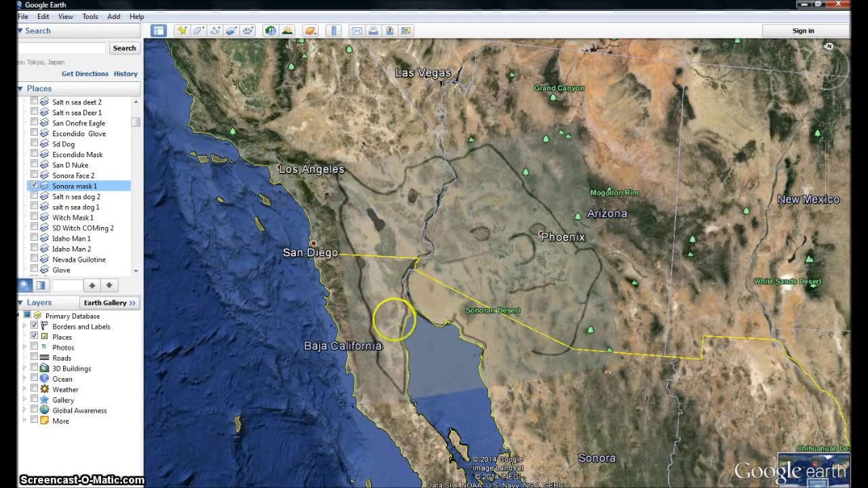Click the search magnifier icon below Places
This screenshot has height=488, width=868.
[24, 285]
